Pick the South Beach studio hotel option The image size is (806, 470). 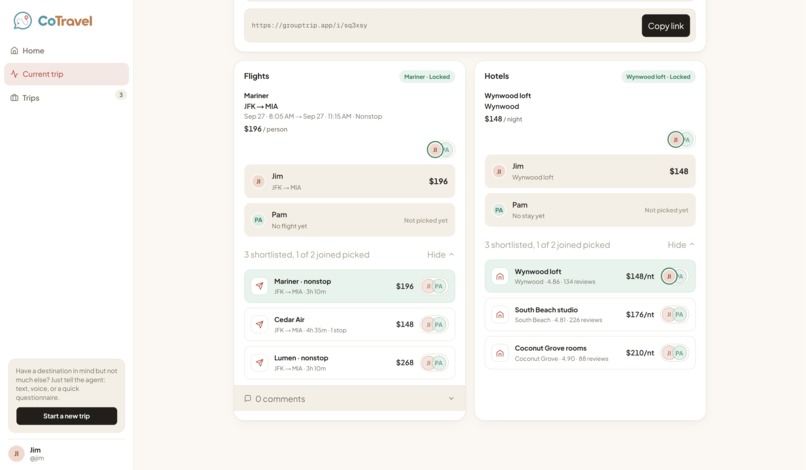(x=590, y=314)
